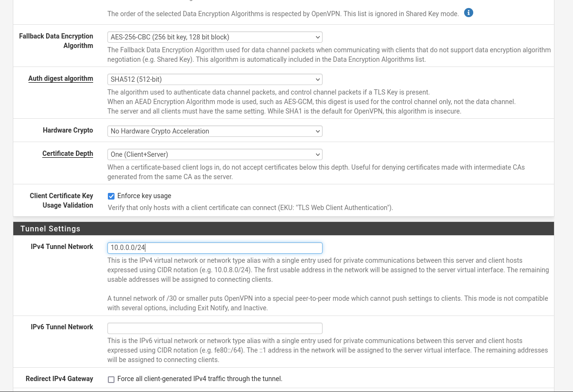
Task: Focus the empty IPv6 Tunnel Network field
Action: [x=215, y=328]
